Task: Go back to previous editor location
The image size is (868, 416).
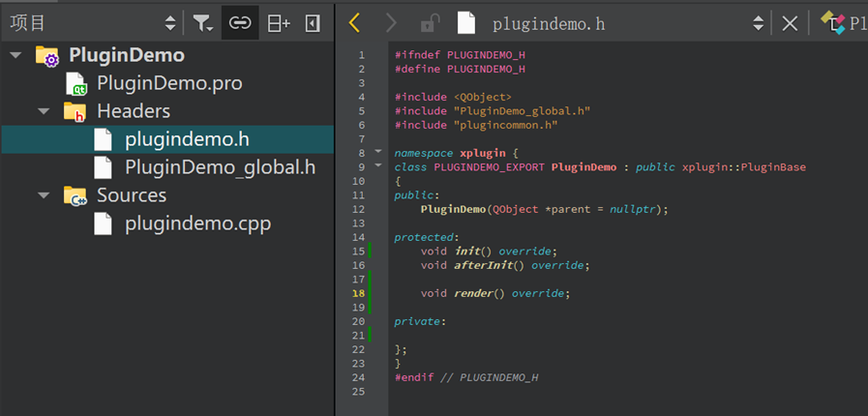Action: [354, 23]
